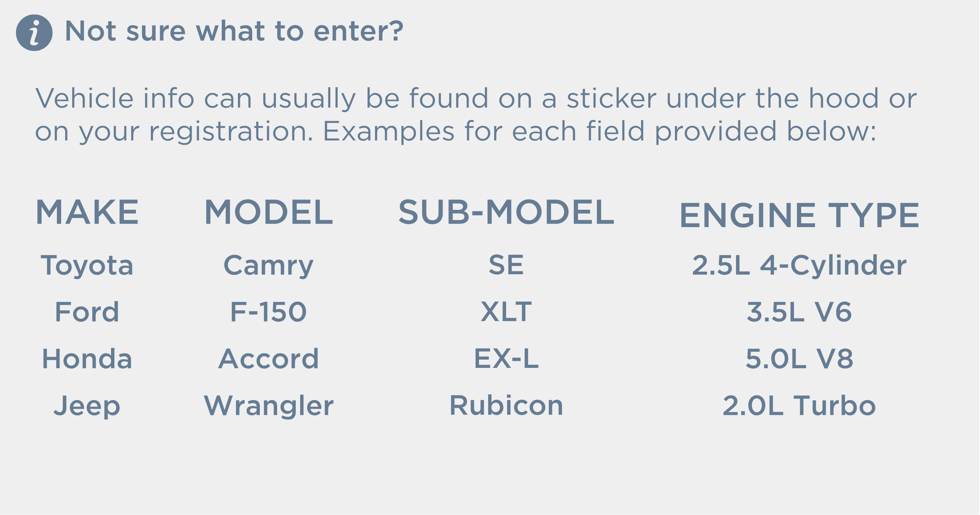
Task: Choose the Camry model example
Action: point(269,265)
